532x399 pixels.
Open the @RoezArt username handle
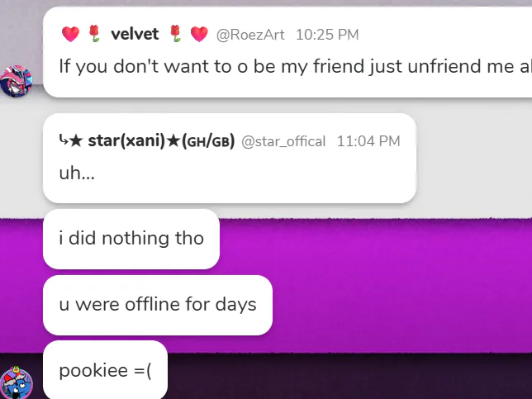pos(250,35)
